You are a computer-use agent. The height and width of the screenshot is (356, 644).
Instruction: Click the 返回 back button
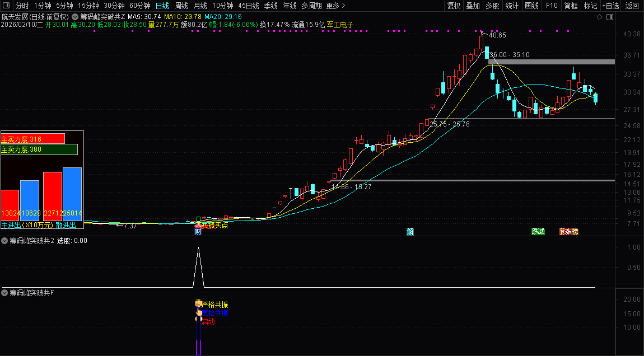632,6
